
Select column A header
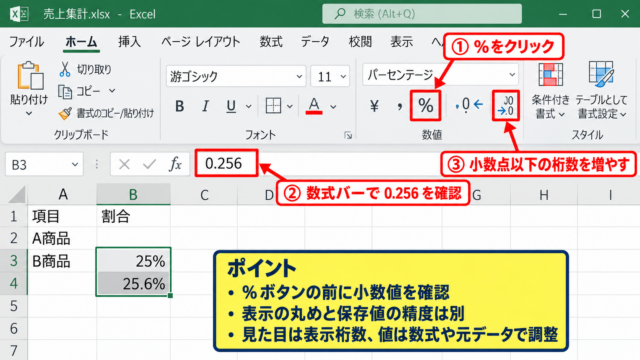(62, 195)
